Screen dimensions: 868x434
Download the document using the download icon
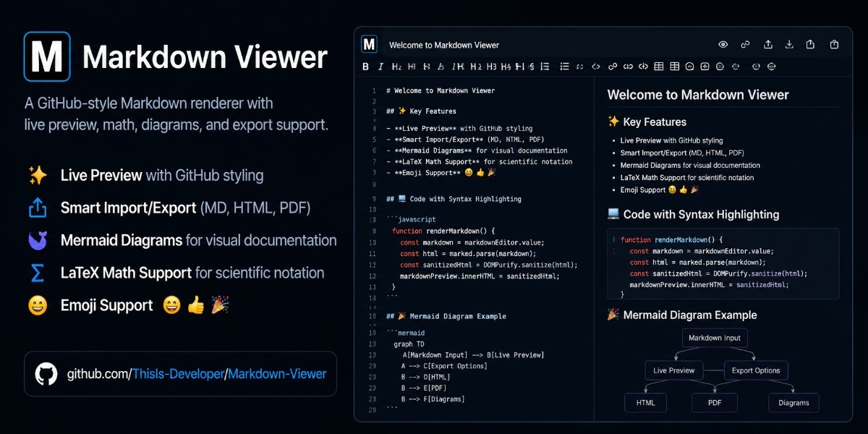pos(789,44)
